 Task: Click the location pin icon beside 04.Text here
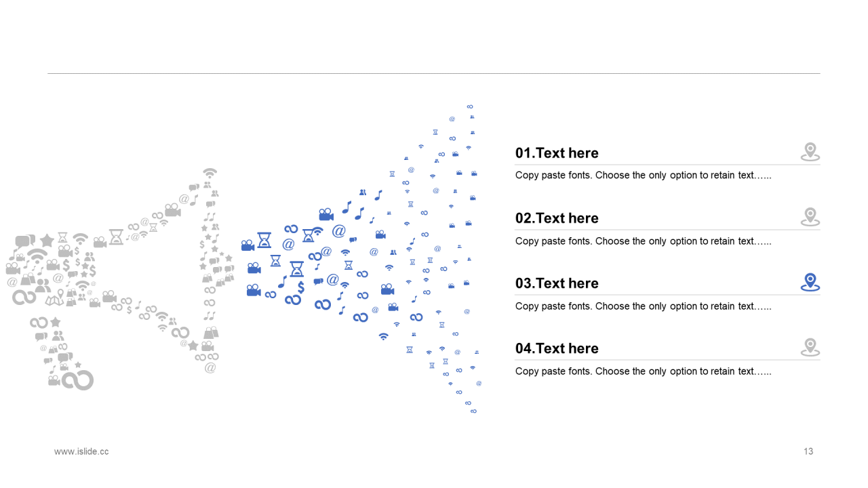click(810, 347)
